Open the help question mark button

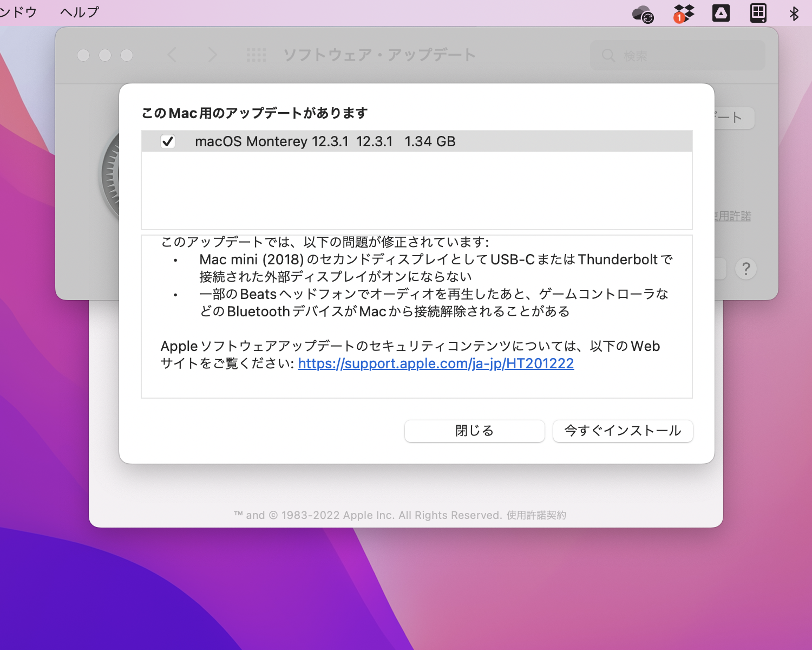(x=746, y=269)
